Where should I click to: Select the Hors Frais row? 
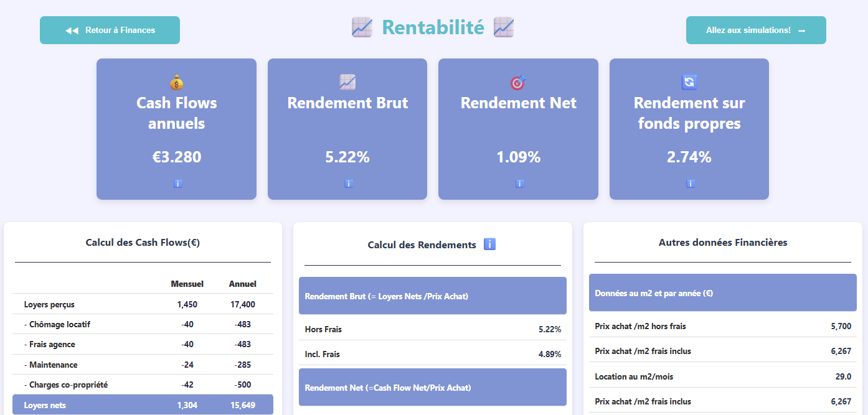tap(433, 329)
